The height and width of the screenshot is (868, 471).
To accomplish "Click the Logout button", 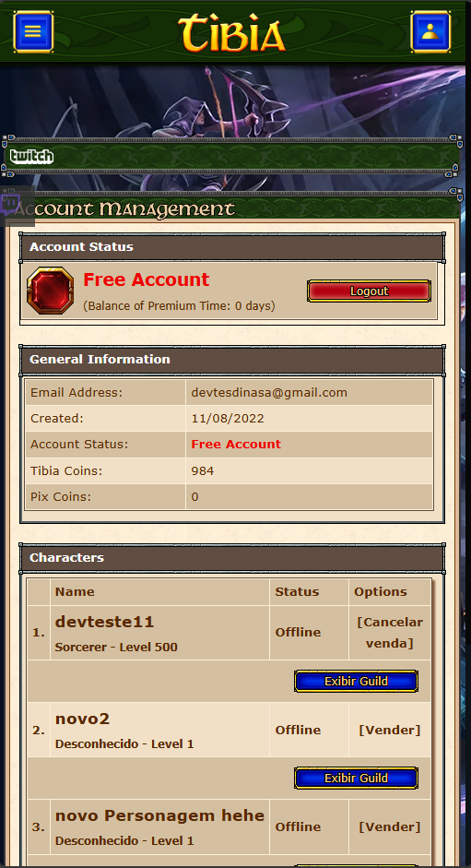I will point(370,291).
